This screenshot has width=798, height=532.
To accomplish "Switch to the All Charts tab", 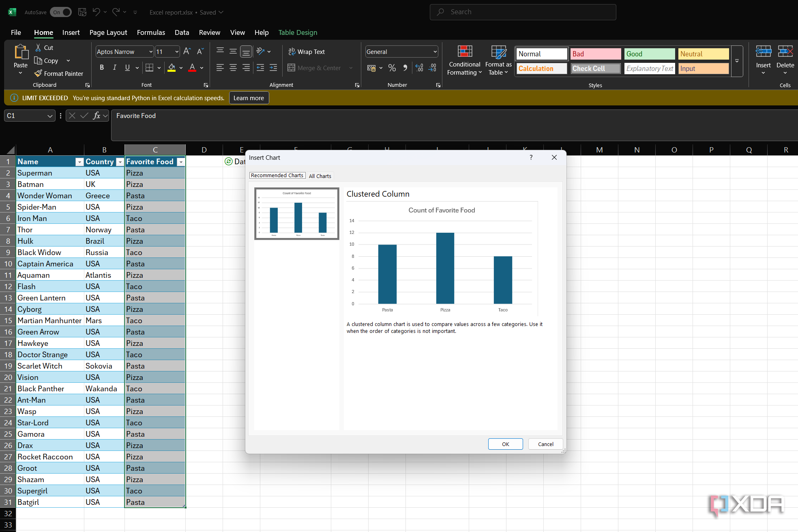I will click(x=320, y=176).
